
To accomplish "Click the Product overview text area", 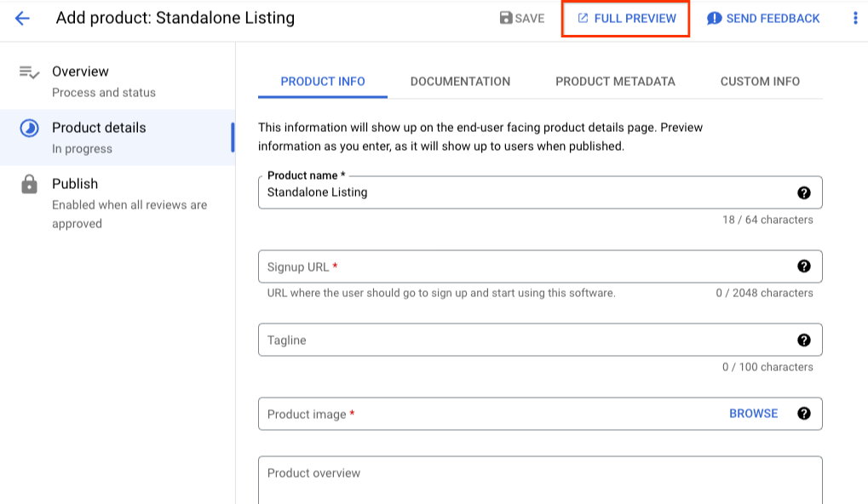I will click(x=539, y=479).
